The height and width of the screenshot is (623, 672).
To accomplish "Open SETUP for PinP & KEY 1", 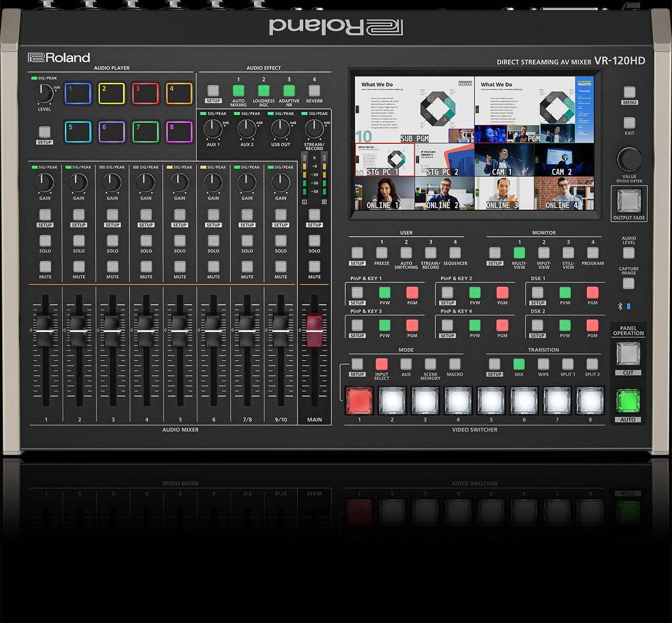I will (x=357, y=293).
